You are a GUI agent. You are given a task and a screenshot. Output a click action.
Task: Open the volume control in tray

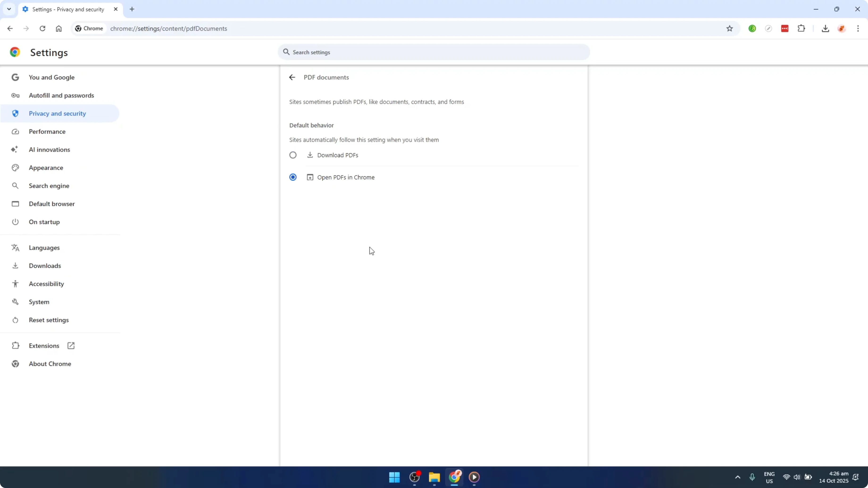797,477
